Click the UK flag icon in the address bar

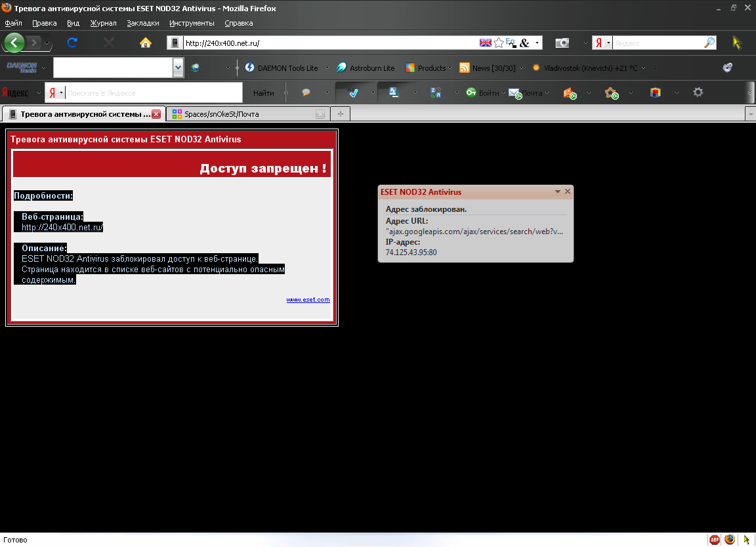click(x=486, y=43)
